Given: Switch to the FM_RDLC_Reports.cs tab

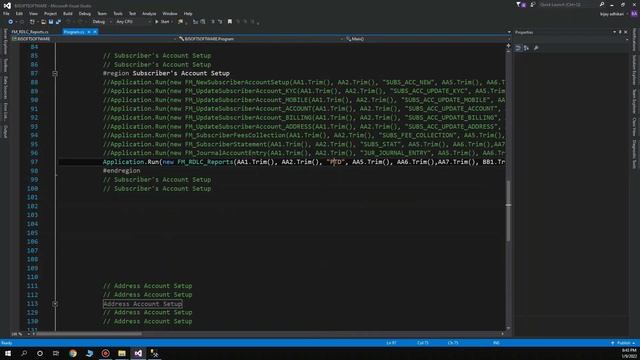Looking at the screenshot, I should point(30,32).
